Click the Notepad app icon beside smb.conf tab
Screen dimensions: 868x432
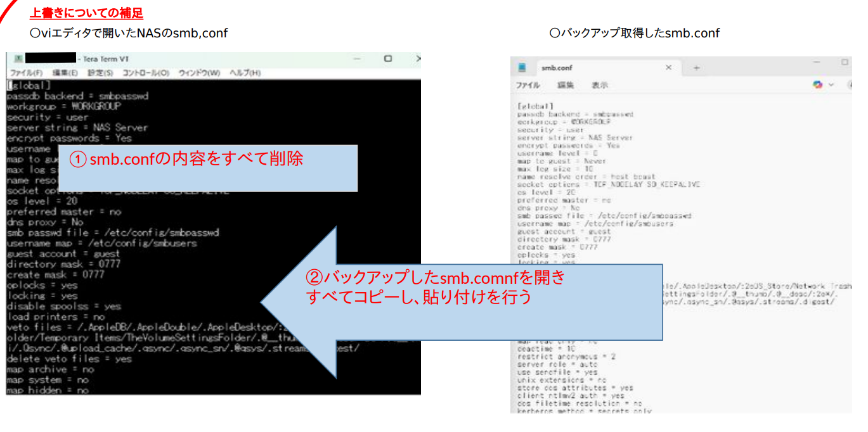522,68
